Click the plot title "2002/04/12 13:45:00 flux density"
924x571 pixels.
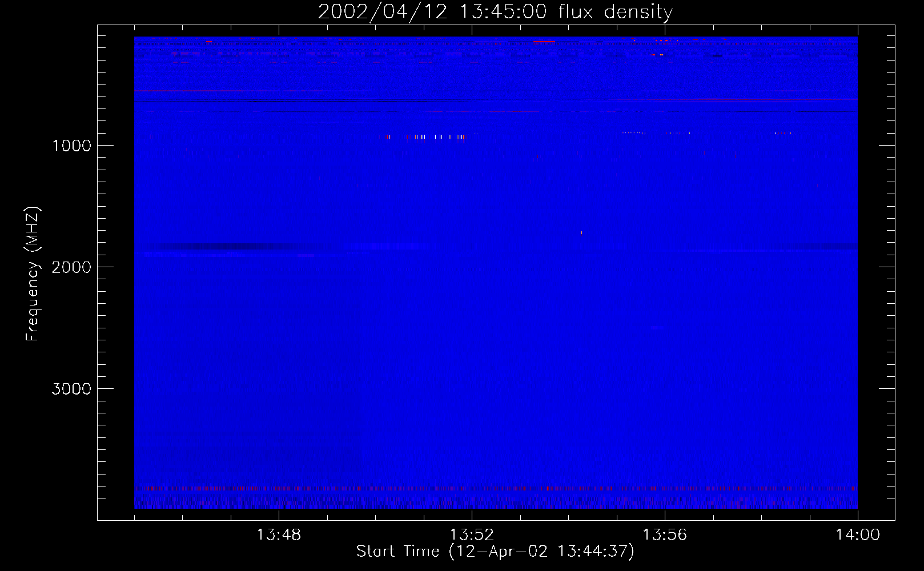(x=495, y=11)
